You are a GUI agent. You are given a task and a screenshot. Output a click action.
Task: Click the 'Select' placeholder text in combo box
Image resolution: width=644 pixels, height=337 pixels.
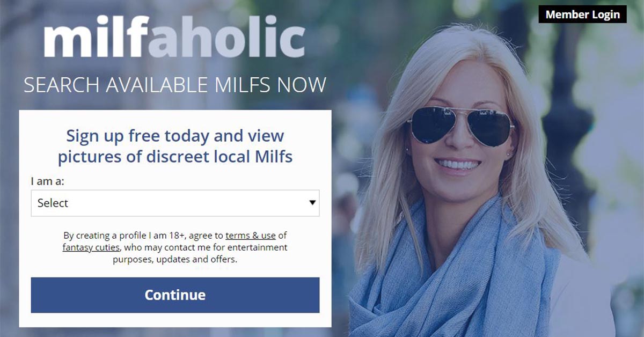coord(53,203)
